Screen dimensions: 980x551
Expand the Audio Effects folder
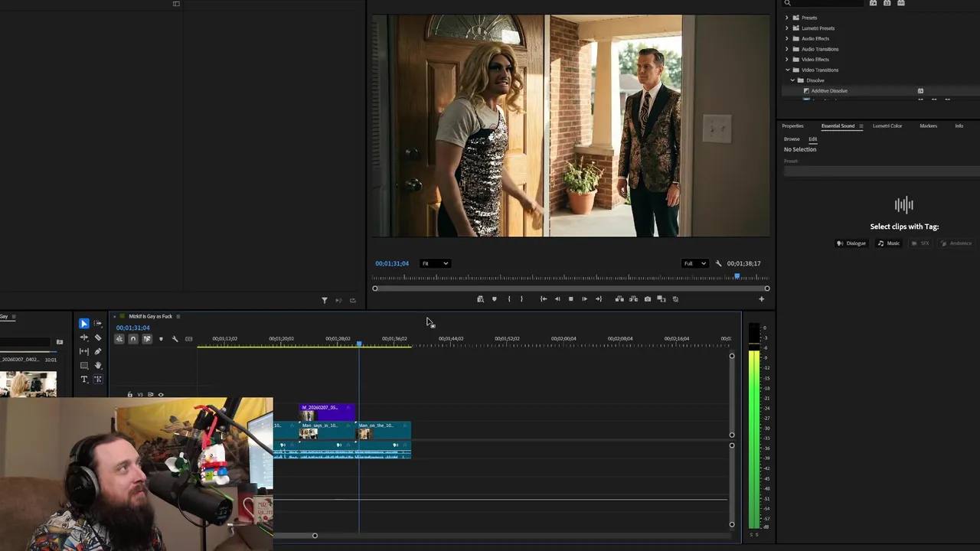click(787, 38)
